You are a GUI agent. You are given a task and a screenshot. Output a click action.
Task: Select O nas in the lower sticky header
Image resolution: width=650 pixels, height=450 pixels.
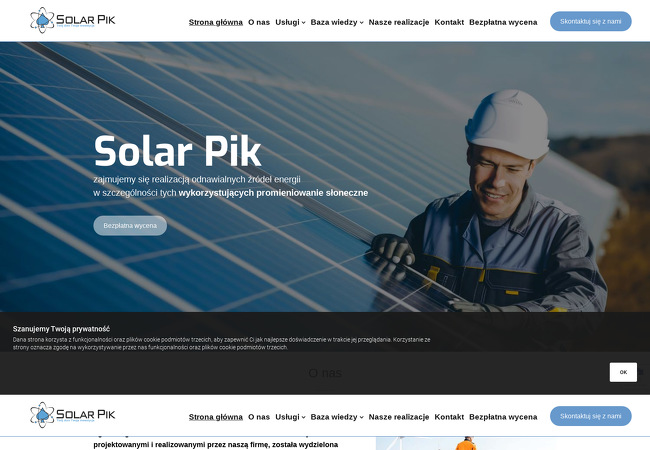click(x=259, y=417)
